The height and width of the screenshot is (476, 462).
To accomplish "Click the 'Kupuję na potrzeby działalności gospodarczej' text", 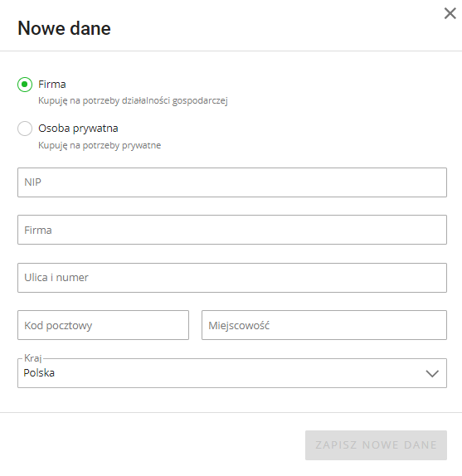I will (x=133, y=101).
